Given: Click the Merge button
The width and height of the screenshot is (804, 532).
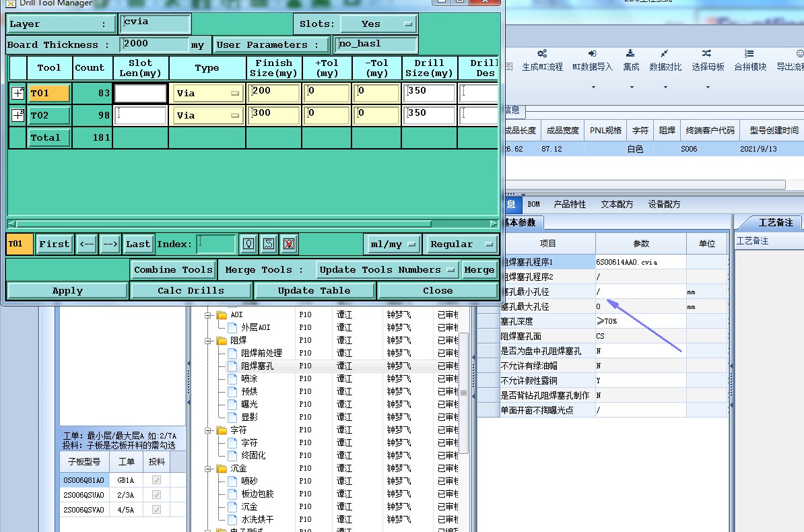Looking at the screenshot, I should 479,270.
